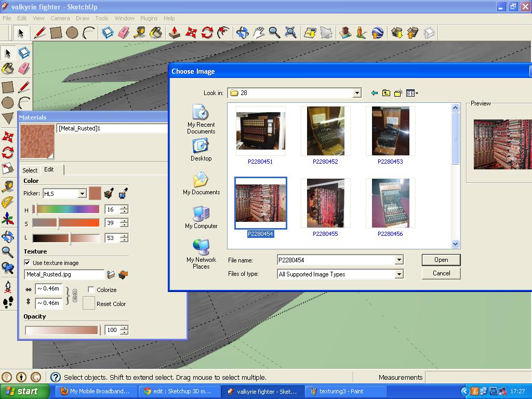Select the Orbit tool
Image resolution: width=532 pixels, height=399 pixels.
point(242,33)
